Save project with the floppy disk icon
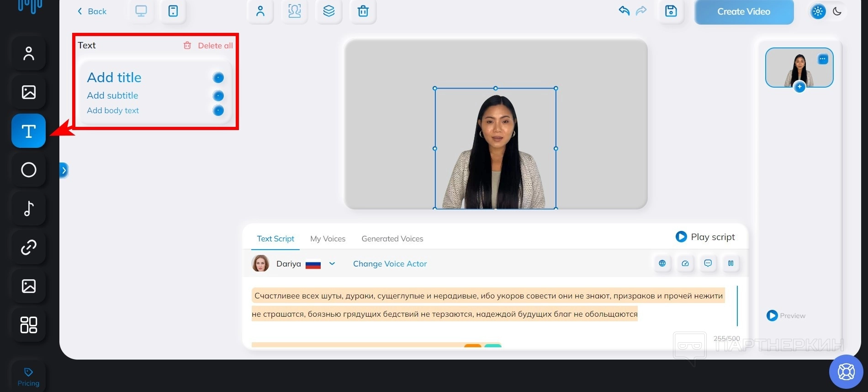Image resolution: width=868 pixels, height=392 pixels. pos(671,11)
